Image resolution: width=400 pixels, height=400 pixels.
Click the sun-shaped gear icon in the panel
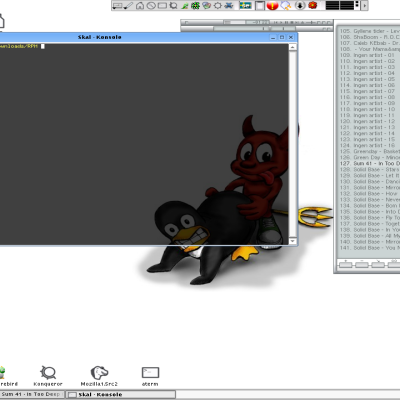pos(218,6)
